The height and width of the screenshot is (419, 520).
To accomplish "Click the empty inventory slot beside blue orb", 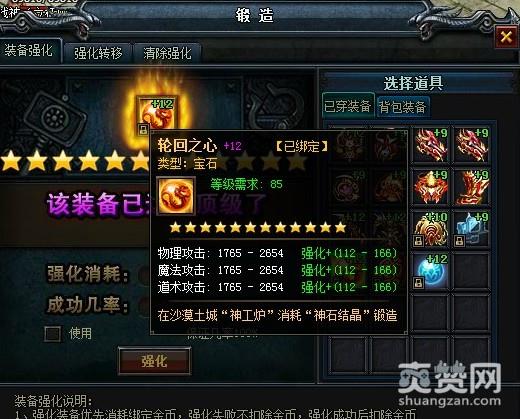I will point(471,271).
